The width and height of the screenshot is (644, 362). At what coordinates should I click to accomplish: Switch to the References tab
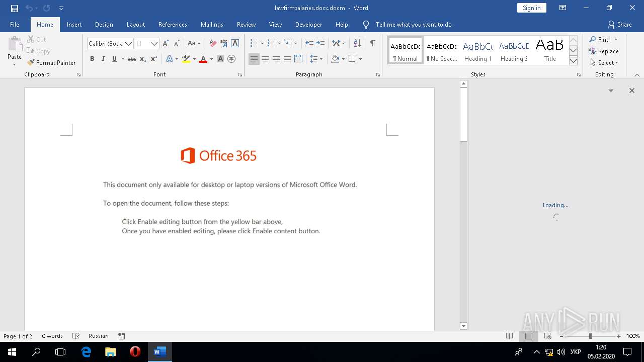coord(173,24)
